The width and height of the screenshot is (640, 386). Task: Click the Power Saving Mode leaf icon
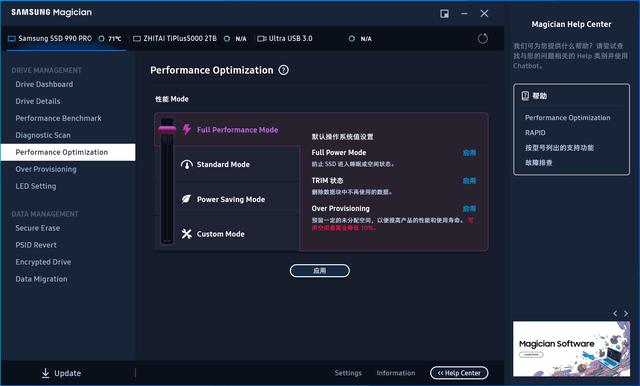coord(186,199)
